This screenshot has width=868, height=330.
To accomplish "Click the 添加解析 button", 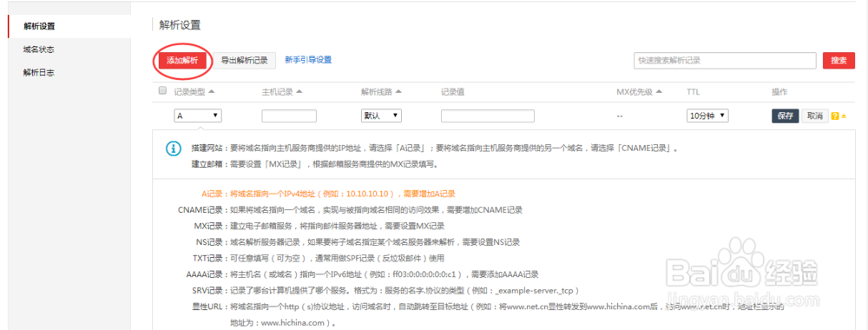I will click(x=182, y=60).
